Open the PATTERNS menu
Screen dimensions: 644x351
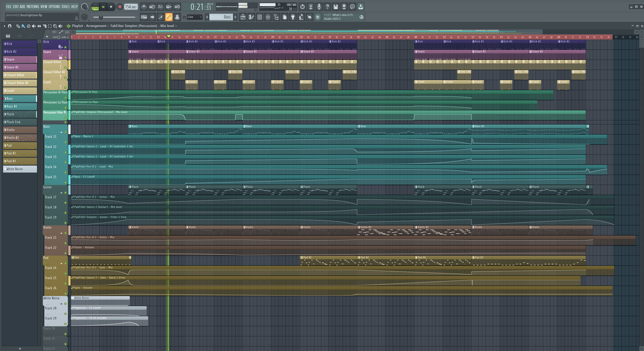pyautogui.click(x=33, y=7)
